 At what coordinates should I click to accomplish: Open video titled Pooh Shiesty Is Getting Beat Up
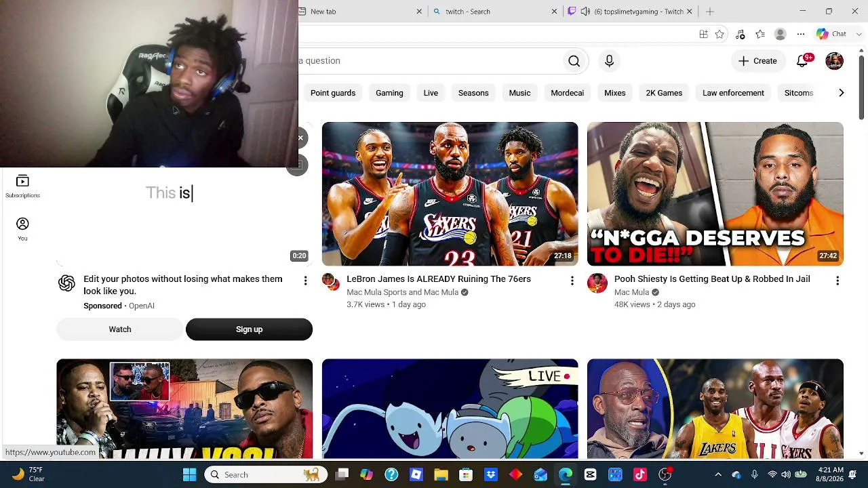click(712, 279)
